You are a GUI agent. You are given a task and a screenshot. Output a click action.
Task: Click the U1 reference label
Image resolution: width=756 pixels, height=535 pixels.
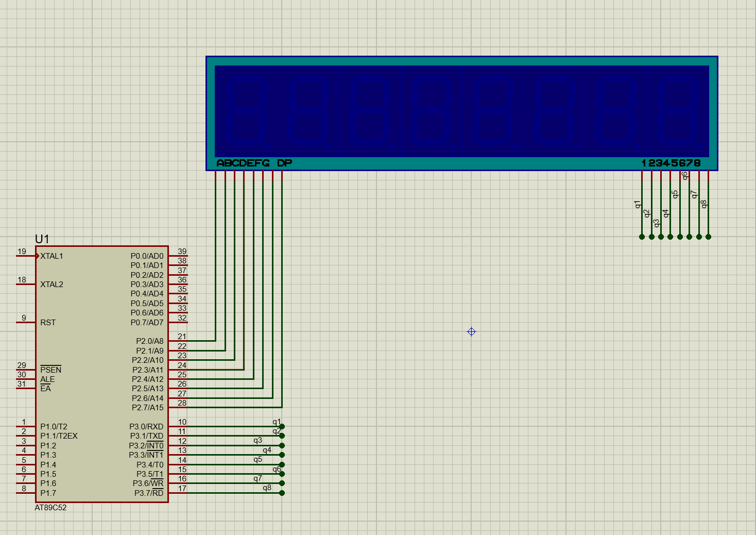pos(42,239)
